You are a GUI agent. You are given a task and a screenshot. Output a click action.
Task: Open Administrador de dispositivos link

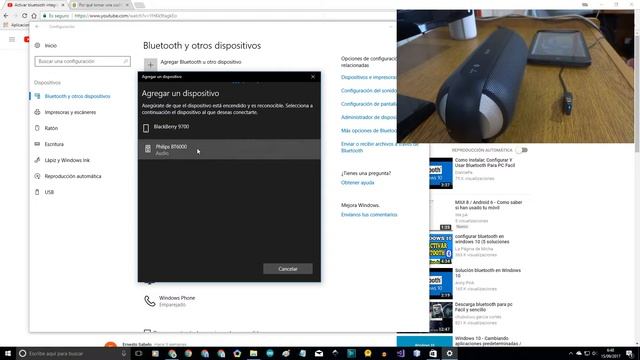point(369,117)
